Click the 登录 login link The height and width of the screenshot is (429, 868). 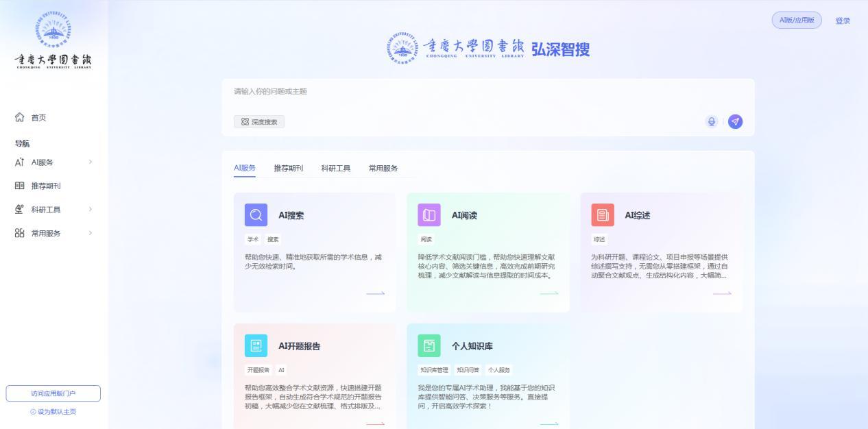pos(843,21)
